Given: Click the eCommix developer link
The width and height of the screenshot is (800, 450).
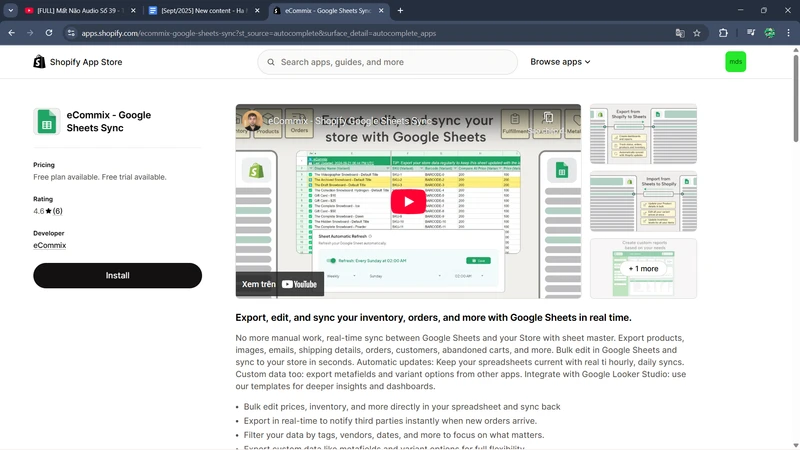Looking at the screenshot, I should [49, 245].
